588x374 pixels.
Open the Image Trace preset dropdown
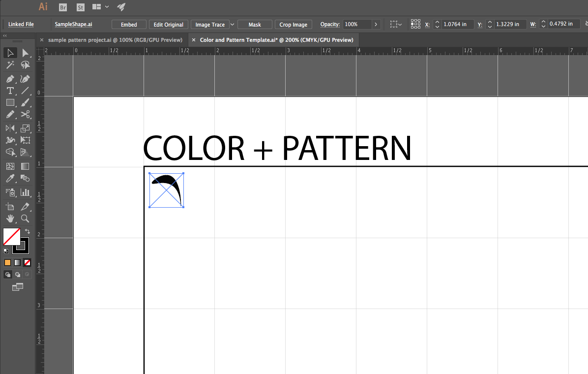232,24
